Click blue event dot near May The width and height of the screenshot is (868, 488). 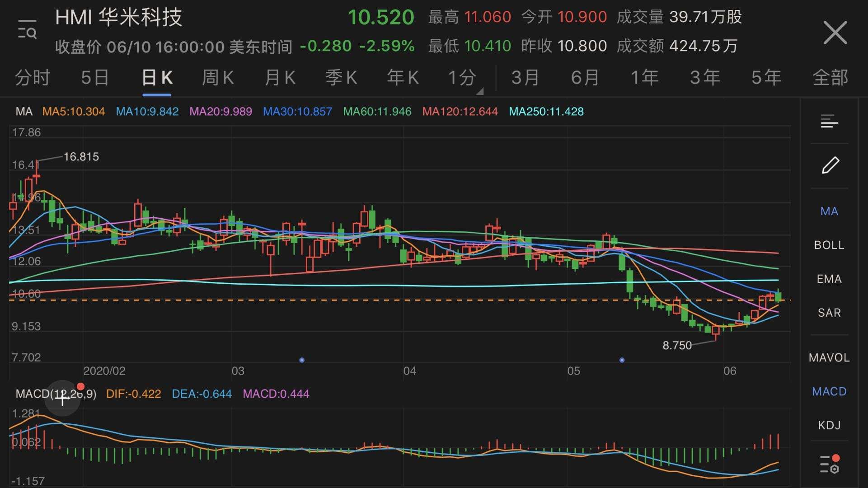pyautogui.click(x=622, y=360)
